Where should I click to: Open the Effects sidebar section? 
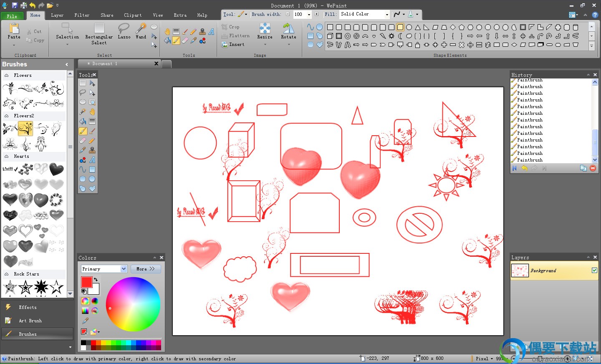pyautogui.click(x=37, y=307)
